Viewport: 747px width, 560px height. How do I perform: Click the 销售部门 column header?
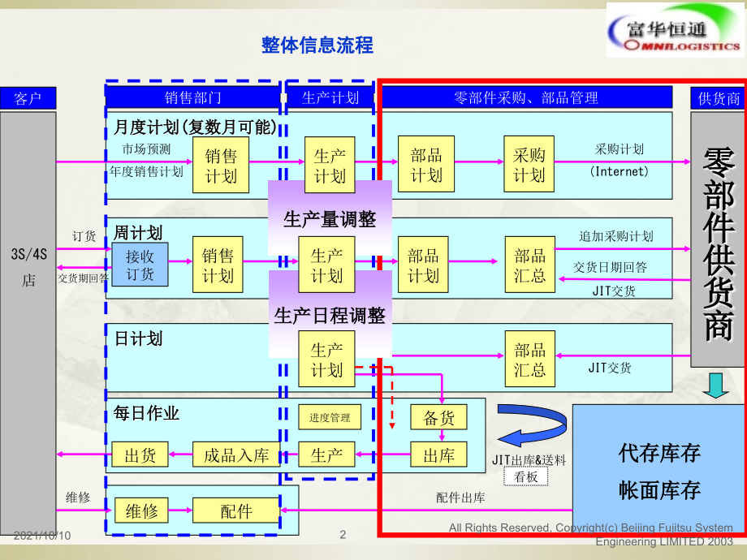click(193, 97)
